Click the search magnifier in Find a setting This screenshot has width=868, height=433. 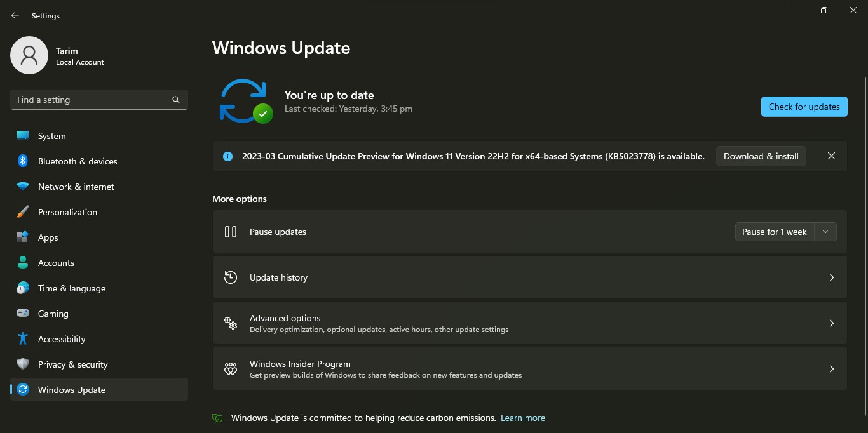pyautogui.click(x=175, y=100)
